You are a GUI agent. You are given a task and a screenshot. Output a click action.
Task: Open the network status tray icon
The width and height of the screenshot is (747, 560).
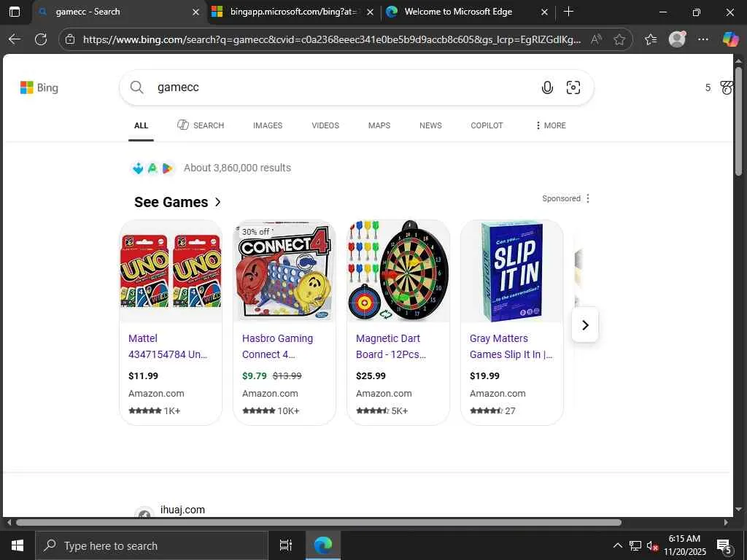tap(635, 545)
